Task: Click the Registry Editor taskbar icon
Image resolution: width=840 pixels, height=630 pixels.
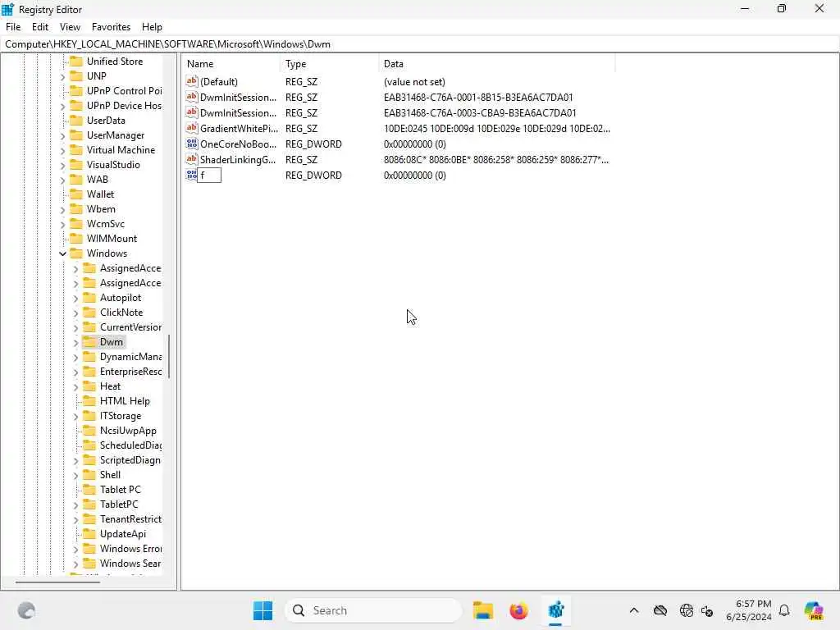Action: (555, 610)
